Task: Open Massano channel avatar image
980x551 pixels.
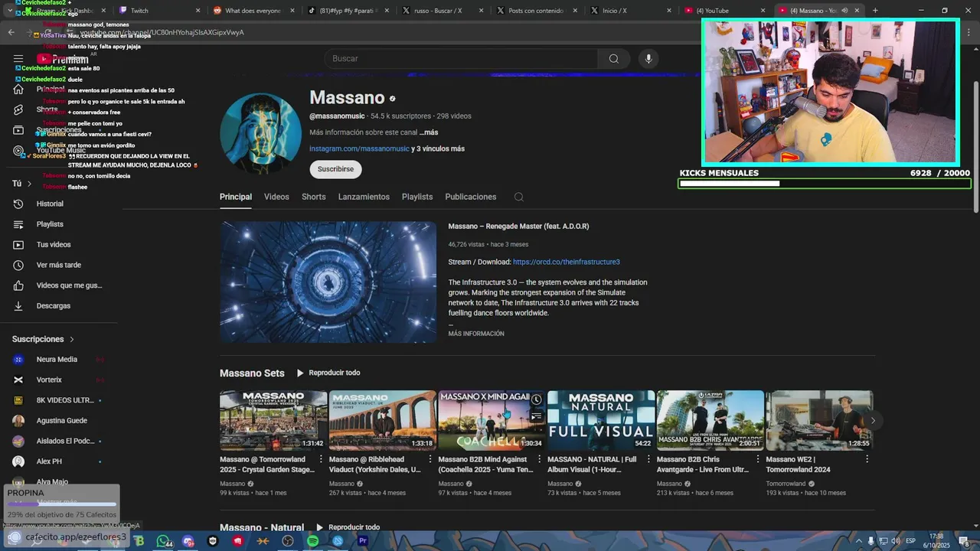Action: pos(260,134)
